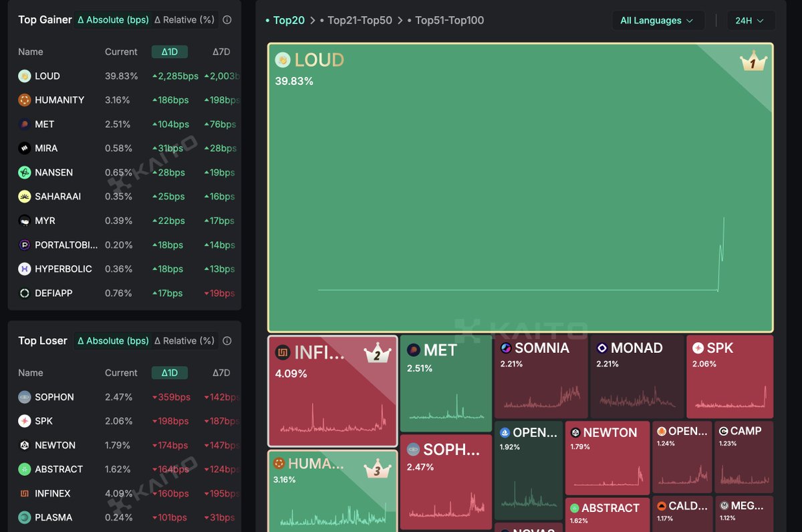This screenshot has width=802, height=532.
Task: Click LOUD's 2,285bps value
Action: click(175, 76)
